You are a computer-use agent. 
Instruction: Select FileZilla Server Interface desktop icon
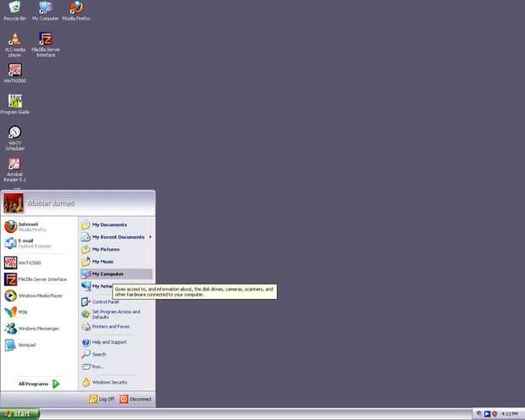[46, 45]
